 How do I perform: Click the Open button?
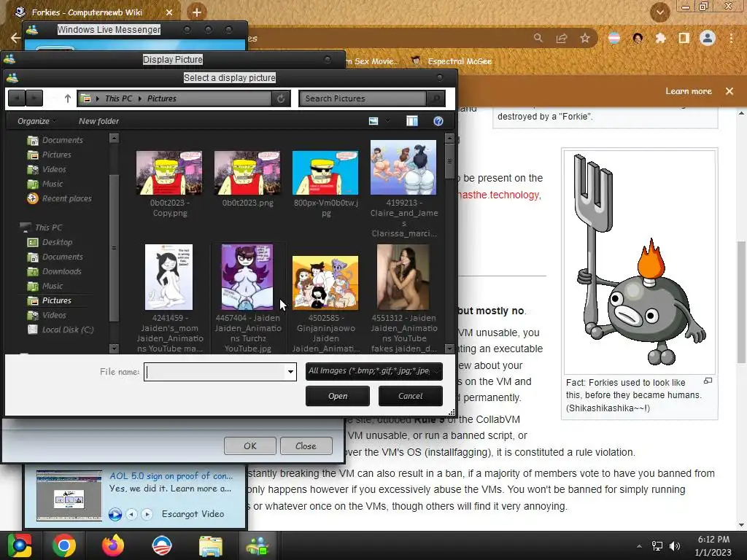[x=337, y=396]
